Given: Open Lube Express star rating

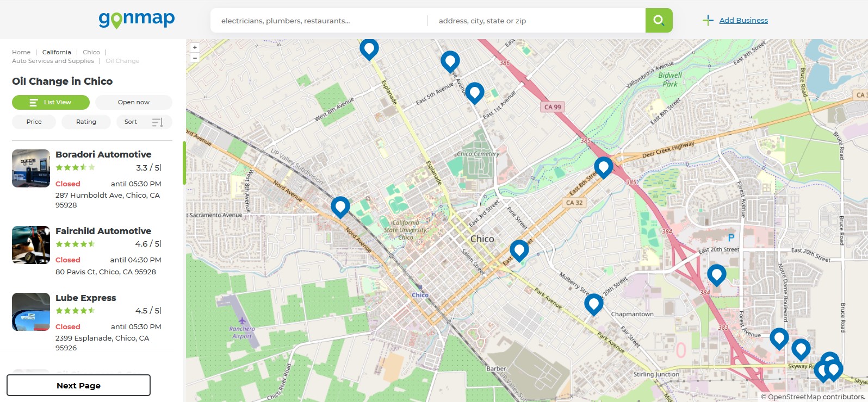Looking at the screenshot, I should (75, 311).
